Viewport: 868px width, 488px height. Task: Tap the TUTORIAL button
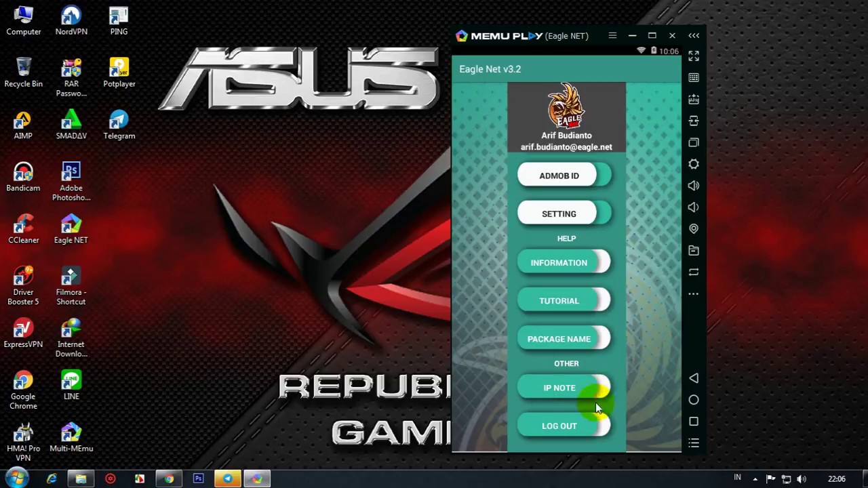click(x=564, y=300)
